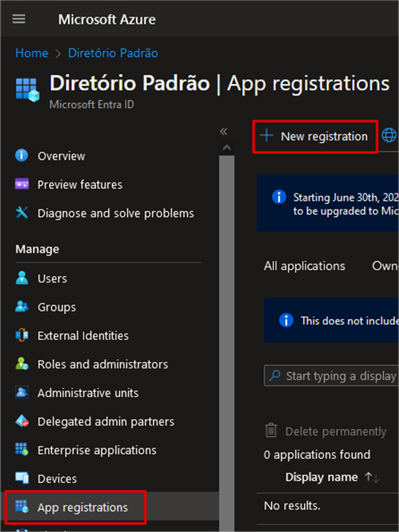Click the 'No results.' text
399x532 pixels.
[x=292, y=506]
